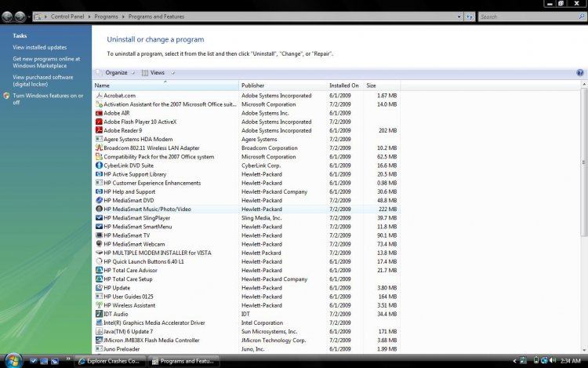Click the HP Help and Support icon
Image resolution: width=588 pixels, height=368 pixels.
(99, 191)
